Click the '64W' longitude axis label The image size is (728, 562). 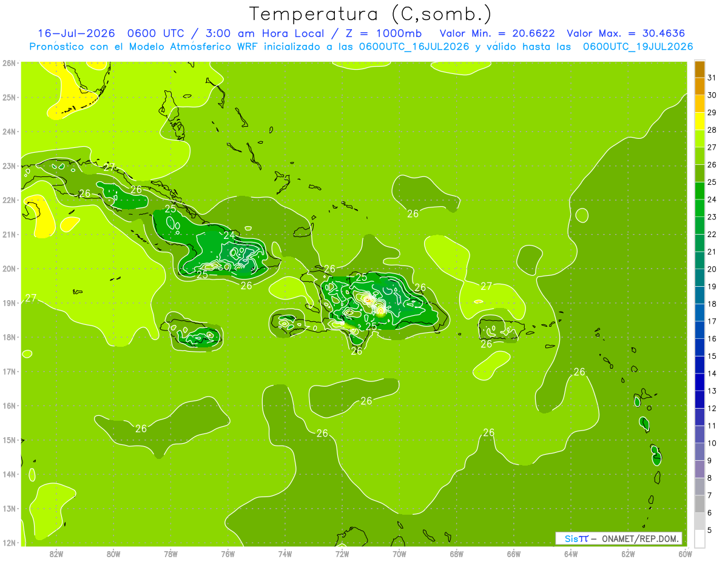571,554
